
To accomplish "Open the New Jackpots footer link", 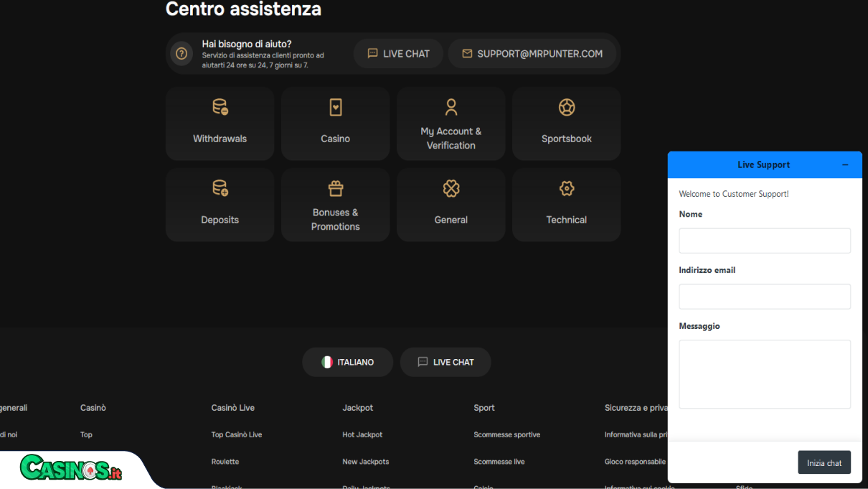I will point(366,462).
